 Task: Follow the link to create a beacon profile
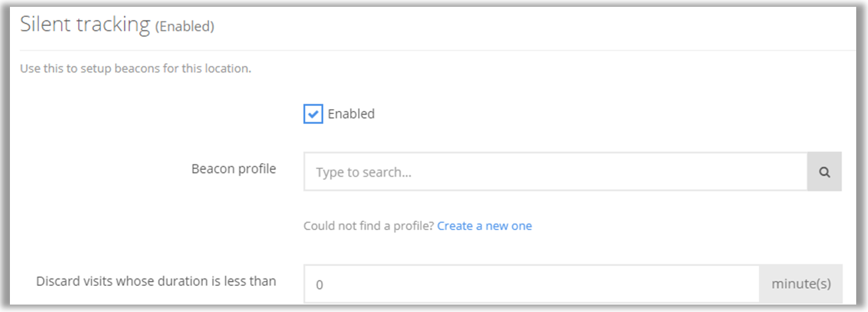[484, 226]
